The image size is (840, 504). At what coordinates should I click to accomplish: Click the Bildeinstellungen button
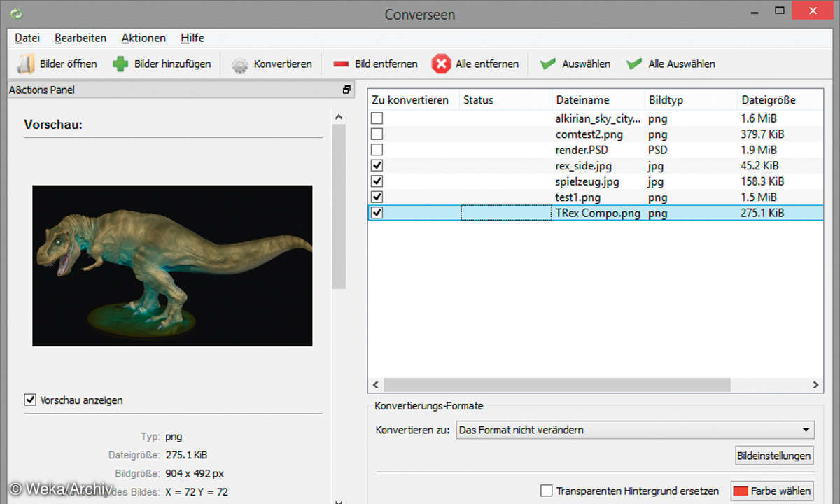[775, 456]
